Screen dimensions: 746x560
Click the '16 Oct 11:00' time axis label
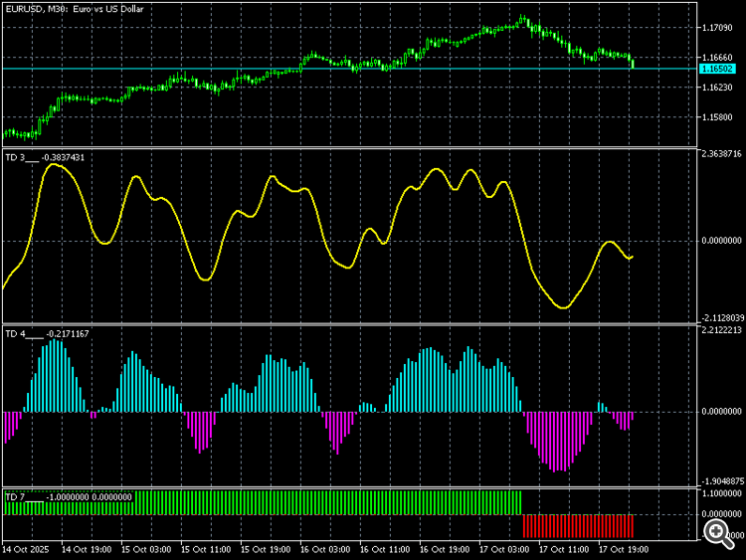tap(385, 549)
